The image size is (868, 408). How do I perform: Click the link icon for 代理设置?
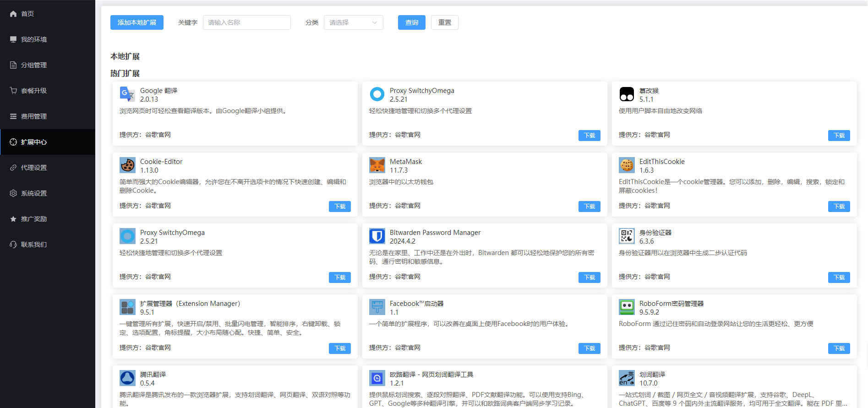pos(13,168)
